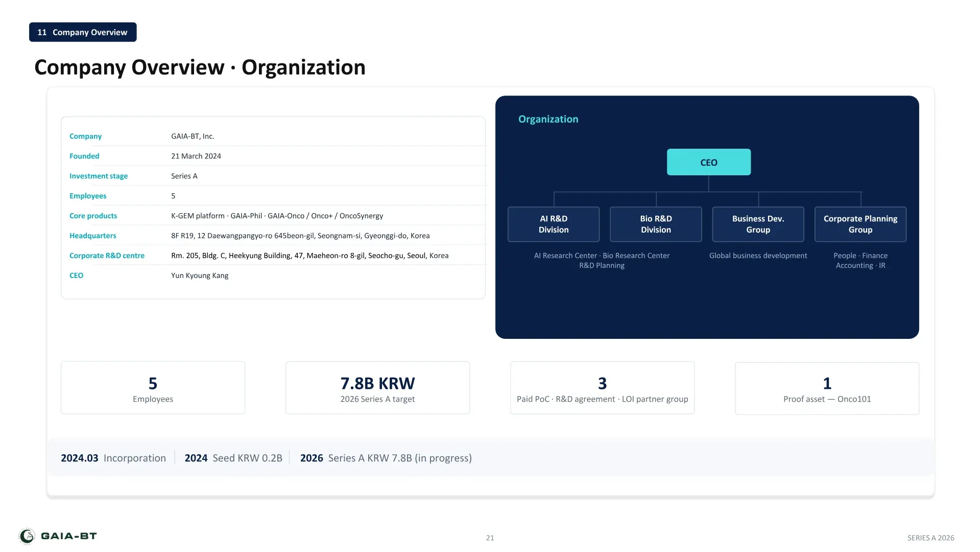The image size is (980, 552).
Task: Click the company name 'GAIA-BT, Inc.'
Action: click(193, 136)
